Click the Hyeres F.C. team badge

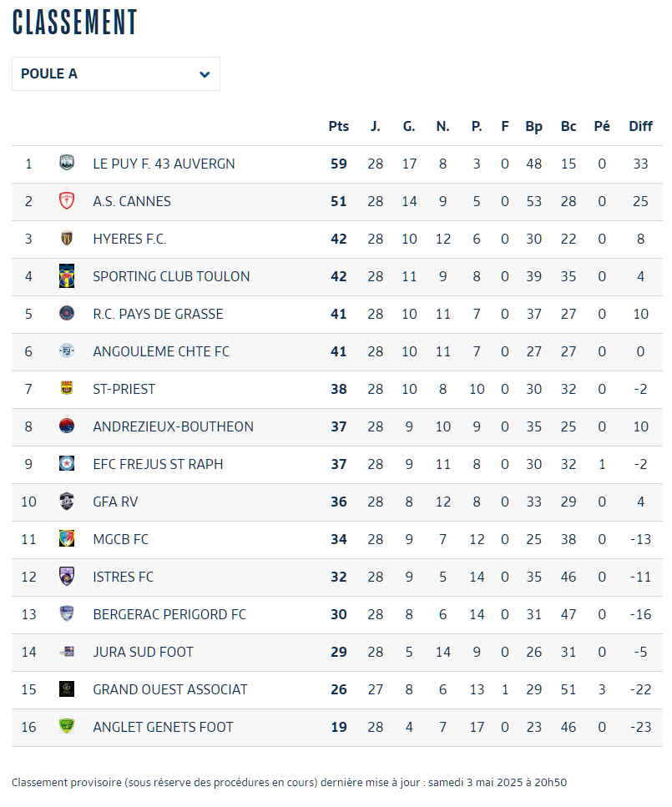point(67,239)
